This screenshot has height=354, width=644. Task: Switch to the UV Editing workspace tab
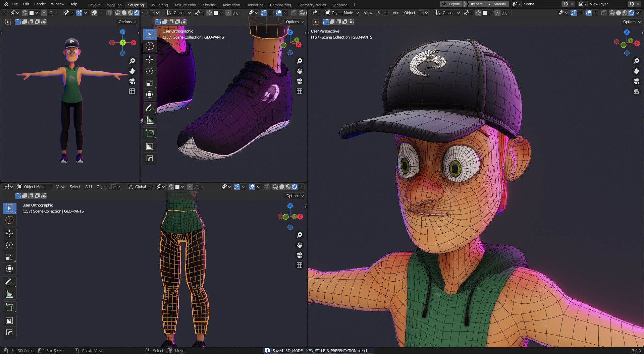[159, 5]
